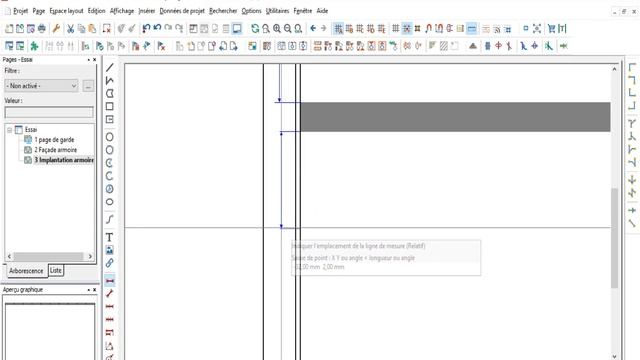This screenshot has width=640, height=360.
Task: Click the drawing area vertical scrollbar thumb
Action: point(614,238)
